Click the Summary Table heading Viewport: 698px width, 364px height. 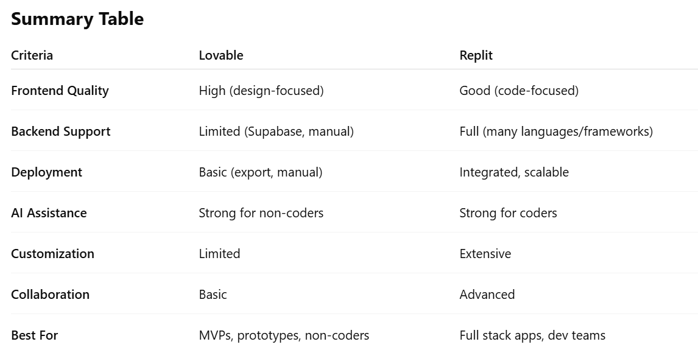[77, 19]
